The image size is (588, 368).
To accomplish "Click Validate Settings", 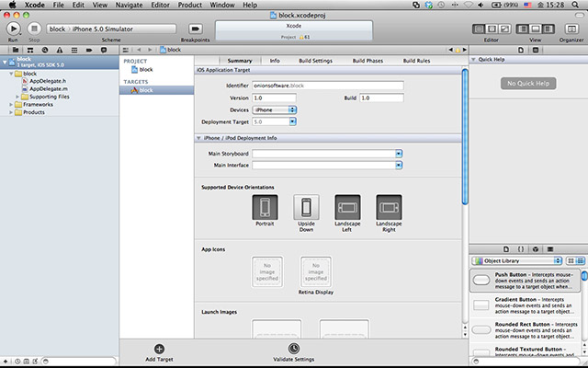I will coord(294,353).
